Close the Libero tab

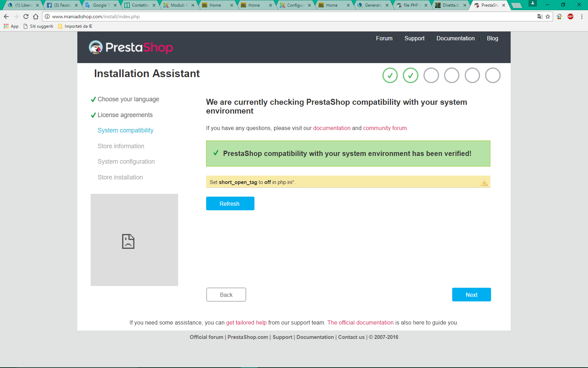click(37, 5)
